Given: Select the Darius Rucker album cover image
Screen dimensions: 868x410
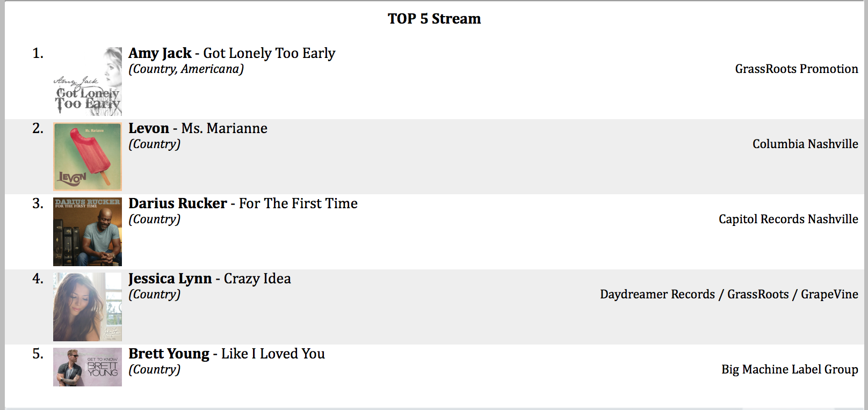Looking at the screenshot, I should [x=88, y=232].
